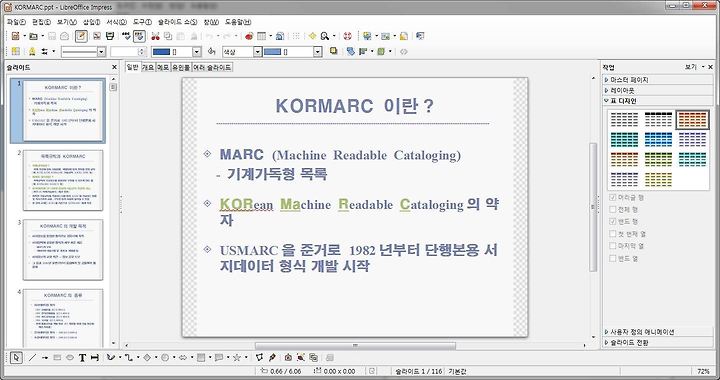Viewport: 720px width, 380px height.
Task: Click the Spellcheck icon
Action: tap(126, 36)
